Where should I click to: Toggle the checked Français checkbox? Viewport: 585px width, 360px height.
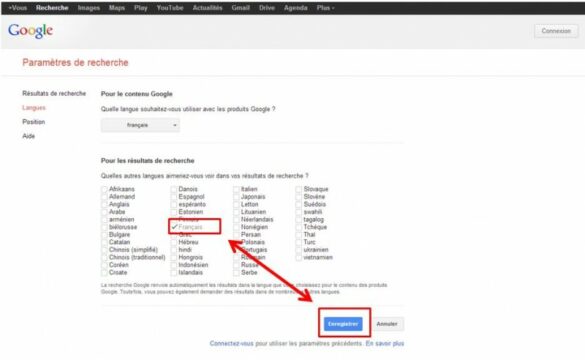click(174, 227)
